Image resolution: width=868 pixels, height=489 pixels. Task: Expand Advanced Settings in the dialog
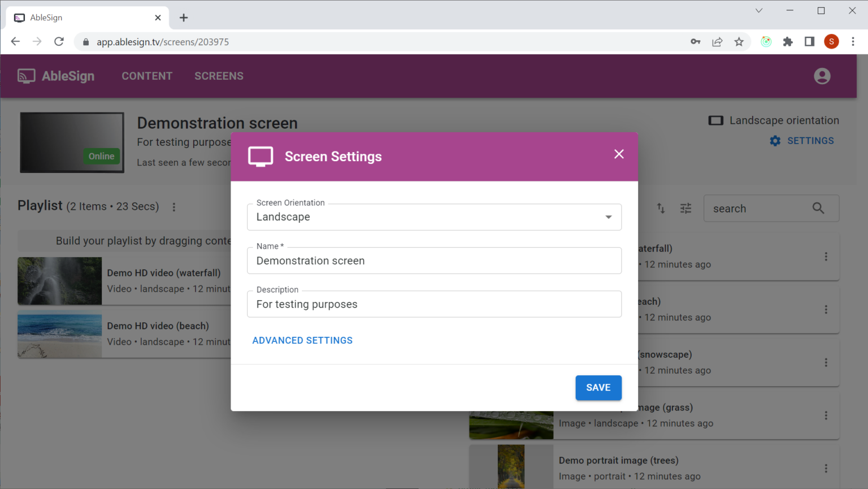click(302, 340)
